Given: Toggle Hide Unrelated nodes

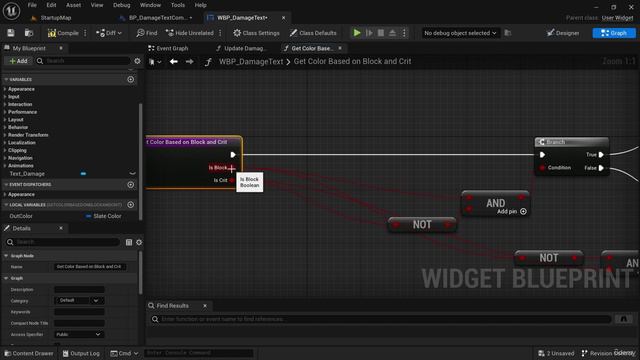Looking at the screenshot, I should (189, 33).
